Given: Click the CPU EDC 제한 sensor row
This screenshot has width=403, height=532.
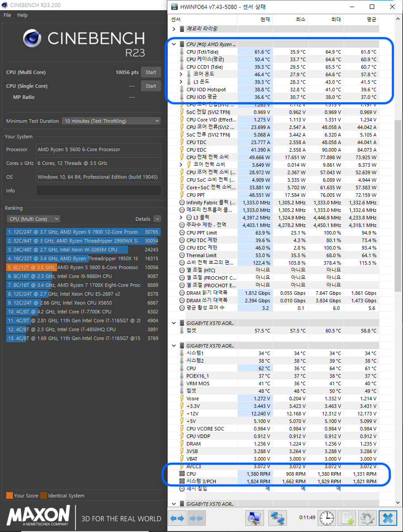Looking at the screenshot, I should [x=274, y=248].
